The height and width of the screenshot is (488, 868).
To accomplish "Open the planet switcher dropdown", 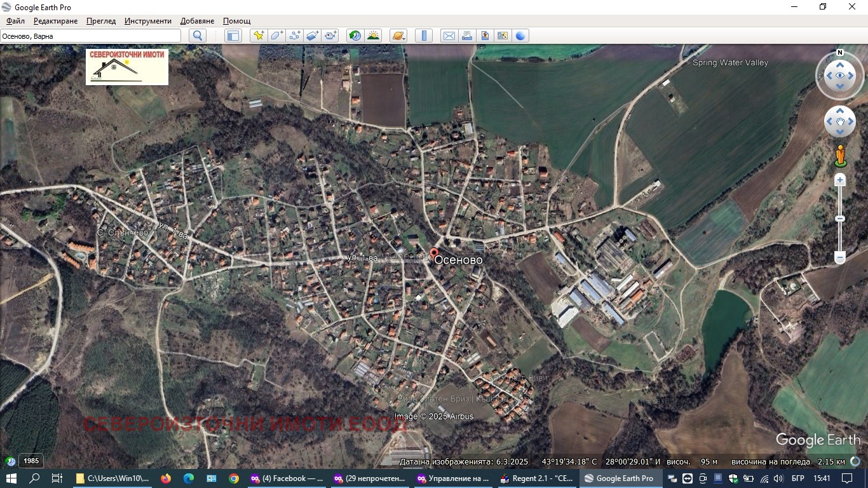I will pos(398,36).
